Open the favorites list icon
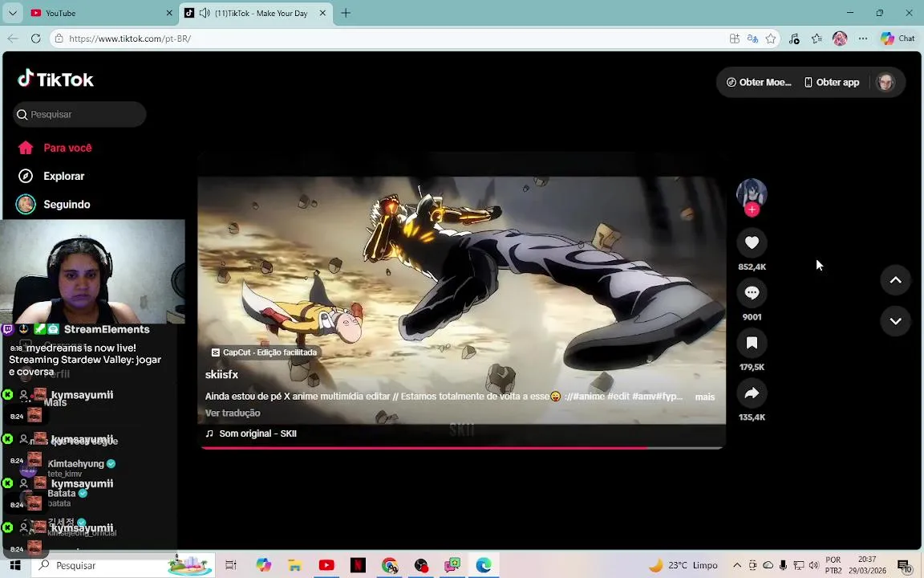 (817, 39)
